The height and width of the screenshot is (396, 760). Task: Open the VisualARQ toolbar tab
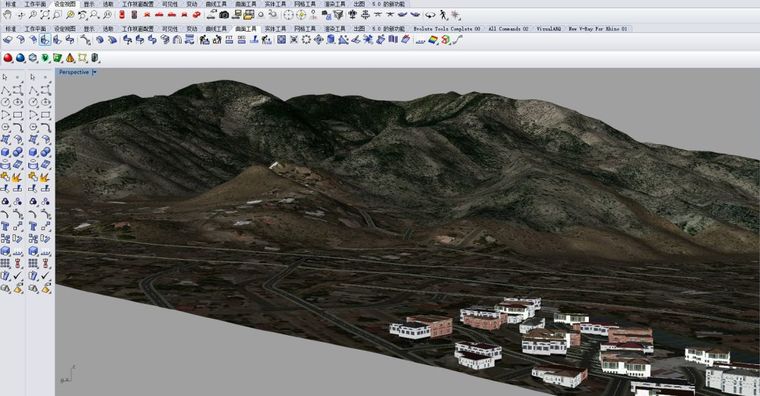549,29
